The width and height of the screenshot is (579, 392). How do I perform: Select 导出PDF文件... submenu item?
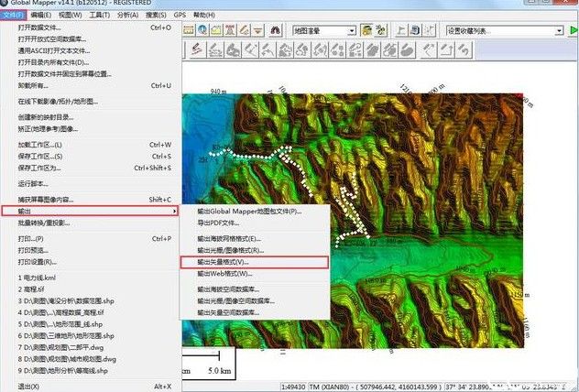(255, 223)
